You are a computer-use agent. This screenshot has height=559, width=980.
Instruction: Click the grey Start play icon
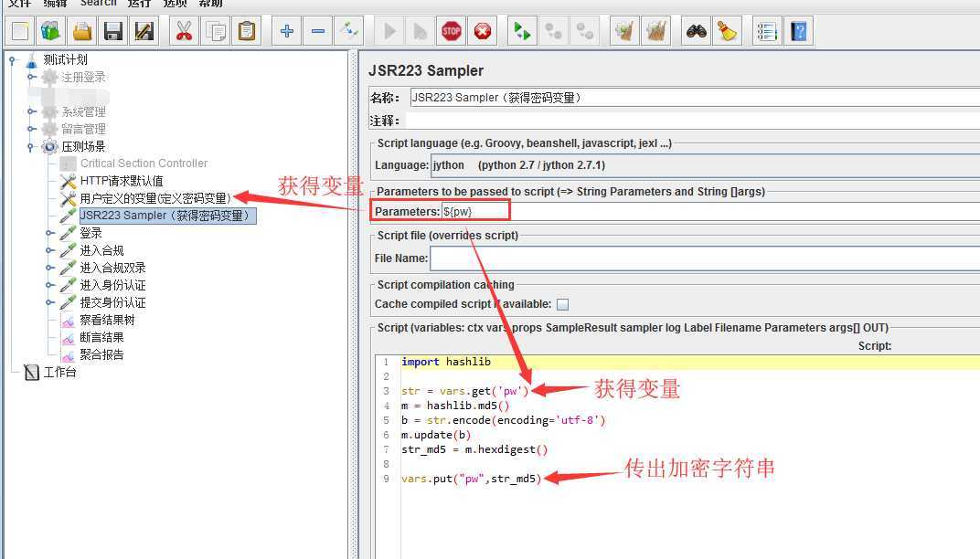tap(389, 31)
